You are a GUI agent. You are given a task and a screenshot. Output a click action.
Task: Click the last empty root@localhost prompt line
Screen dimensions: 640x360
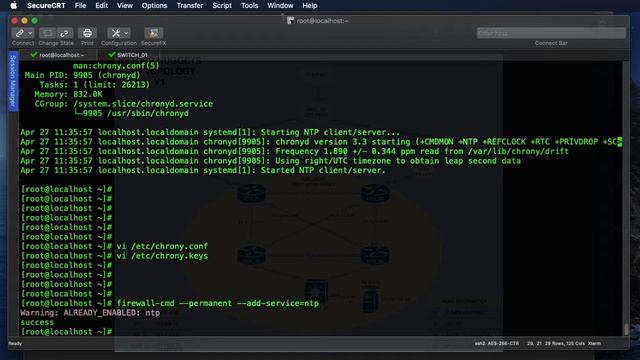click(67, 332)
